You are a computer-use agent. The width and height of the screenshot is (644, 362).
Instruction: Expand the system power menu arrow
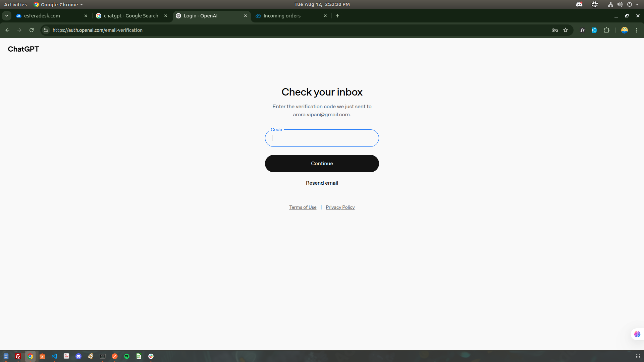pyautogui.click(x=637, y=5)
